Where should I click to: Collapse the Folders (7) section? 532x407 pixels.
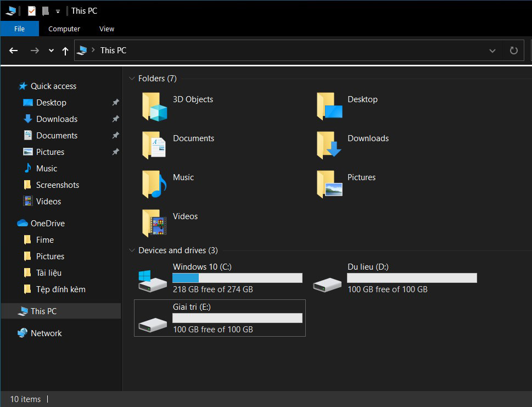(132, 78)
